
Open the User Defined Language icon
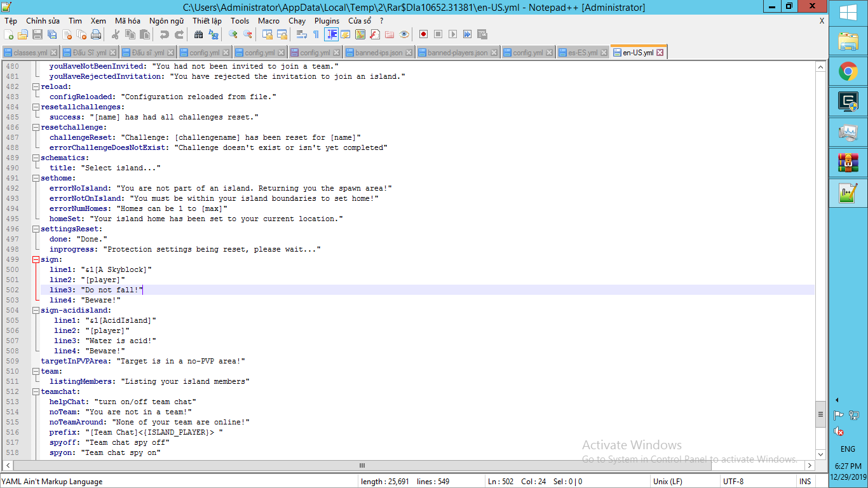(x=345, y=34)
